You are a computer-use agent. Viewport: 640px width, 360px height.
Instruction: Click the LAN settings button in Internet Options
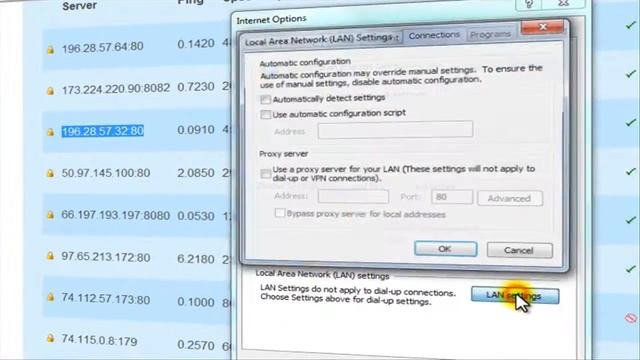515,296
